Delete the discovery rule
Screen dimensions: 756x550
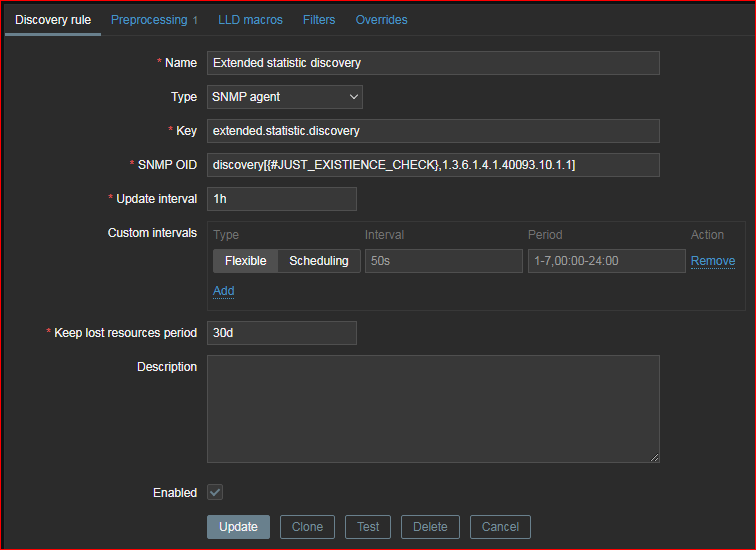point(430,527)
